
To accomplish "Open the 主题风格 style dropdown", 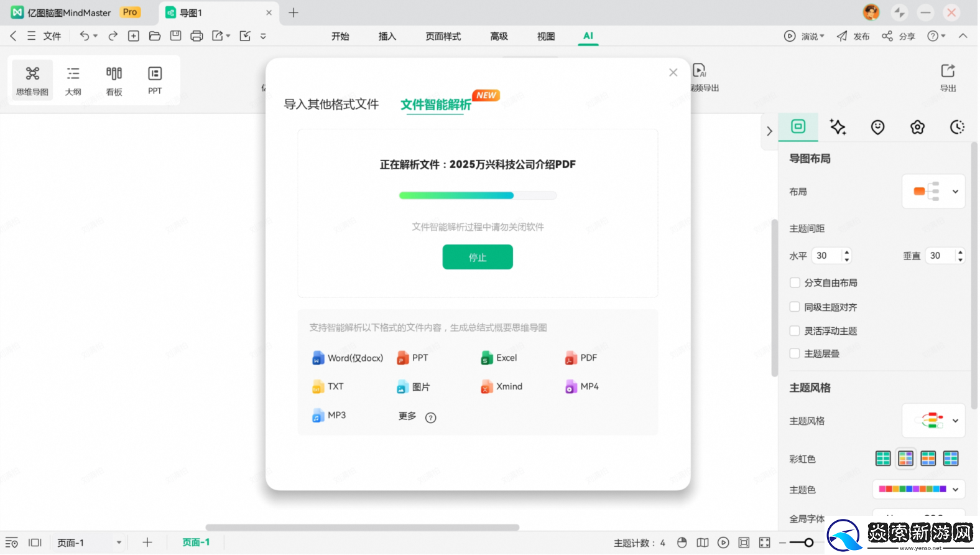I will pos(933,421).
